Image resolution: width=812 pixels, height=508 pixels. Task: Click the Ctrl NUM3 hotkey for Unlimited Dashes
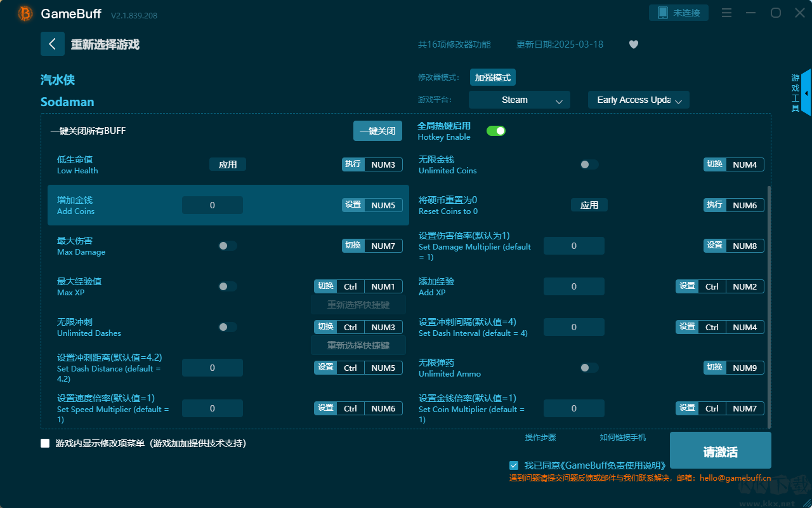pos(369,327)
